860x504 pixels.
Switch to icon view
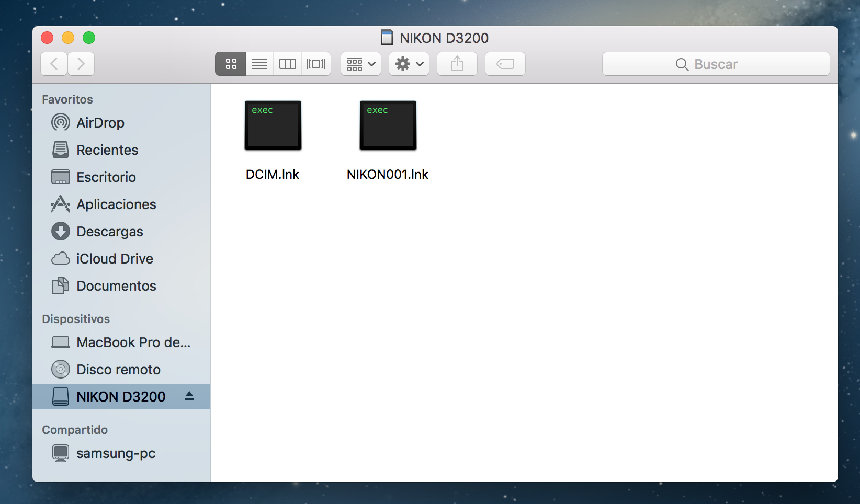pos(231,64)
